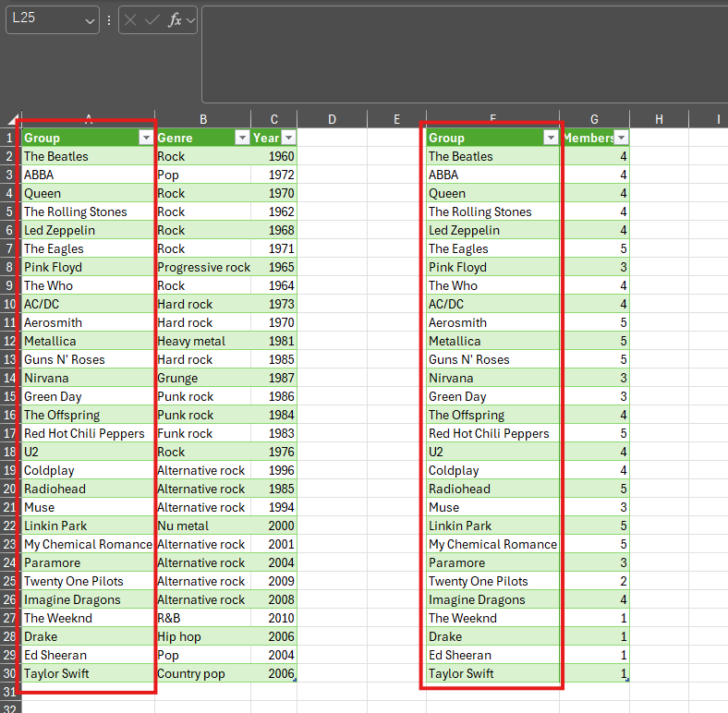Click the Select All corner triangle

pos(13,119)
